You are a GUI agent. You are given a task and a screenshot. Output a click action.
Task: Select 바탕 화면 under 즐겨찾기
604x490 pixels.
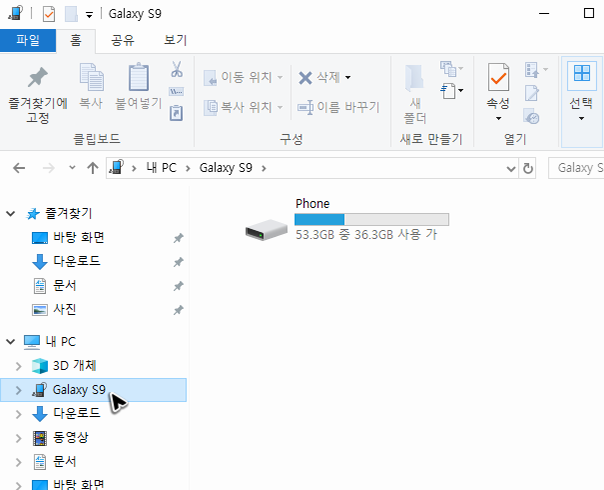click(79, 237)
